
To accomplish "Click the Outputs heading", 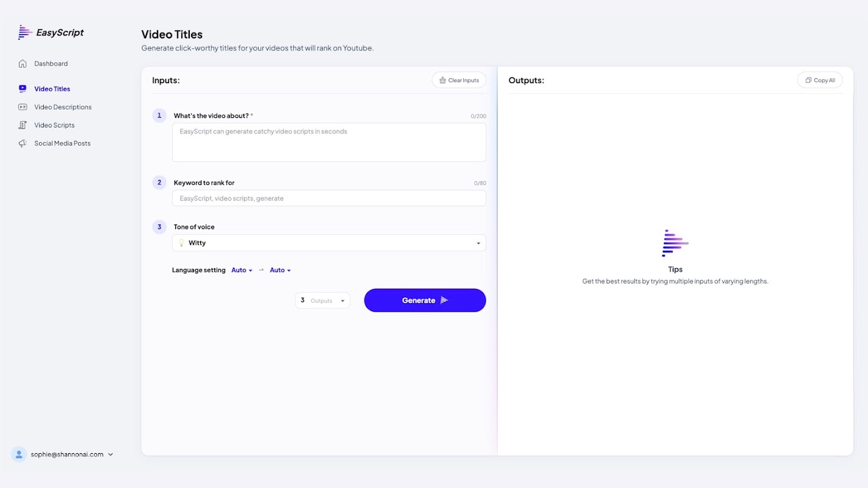I will click(526, 81).
